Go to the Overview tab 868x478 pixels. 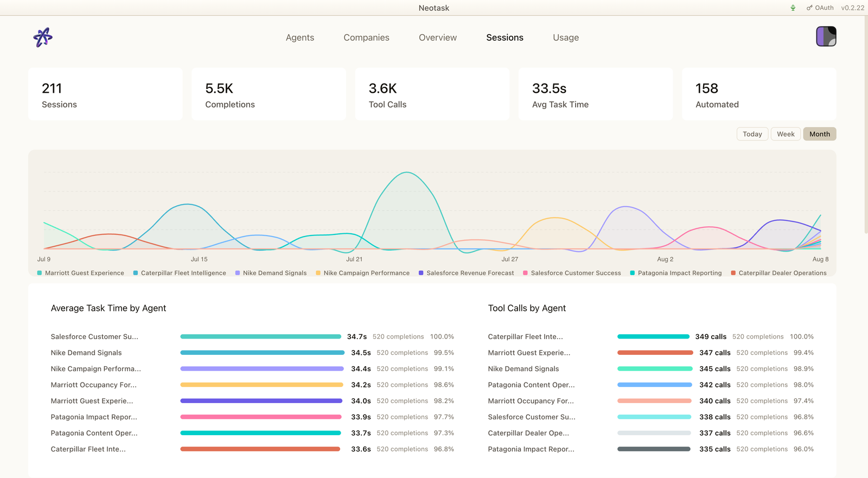(x=438, y=37)
